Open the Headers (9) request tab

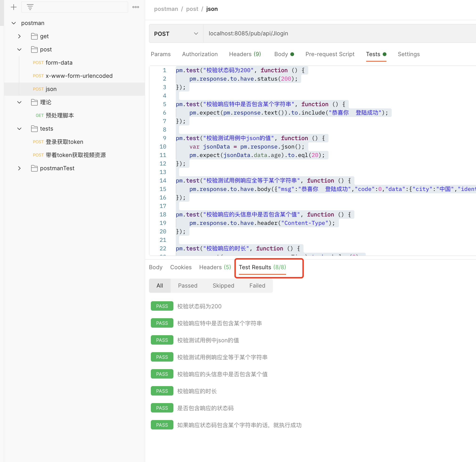(245, 54)
